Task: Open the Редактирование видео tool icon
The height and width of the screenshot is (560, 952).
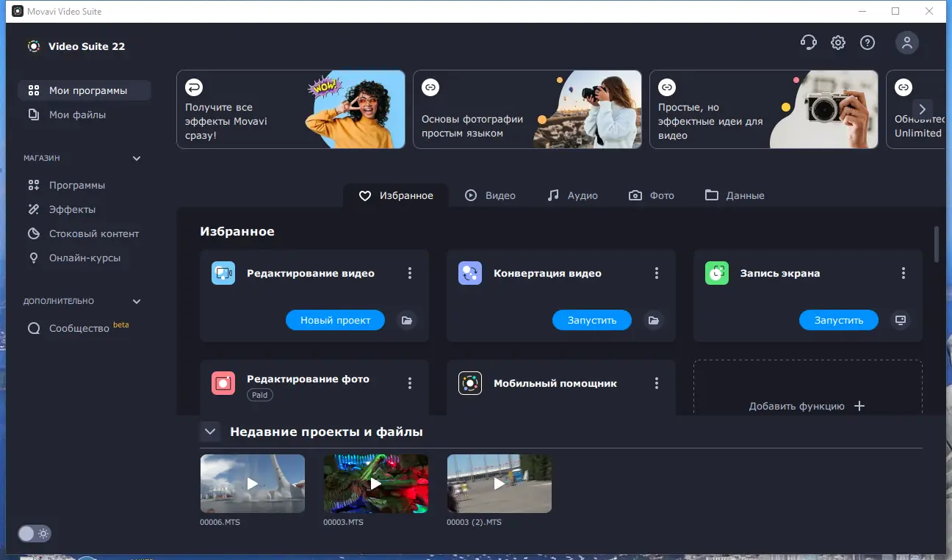Action: [x=224, y=272]
